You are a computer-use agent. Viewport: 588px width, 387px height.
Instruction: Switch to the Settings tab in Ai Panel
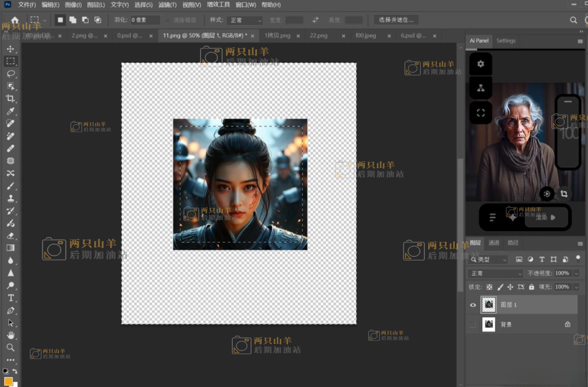point(506,41)
